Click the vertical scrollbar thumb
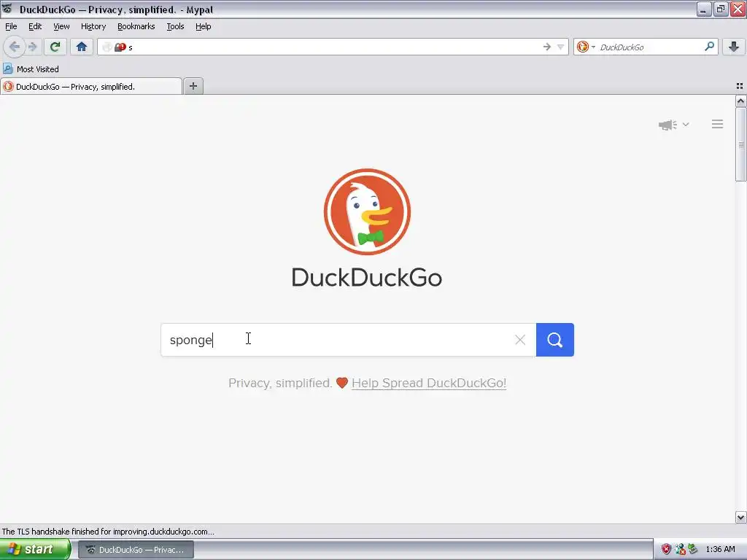The width and height of the screenshot is (747, 560). (741, 144)
